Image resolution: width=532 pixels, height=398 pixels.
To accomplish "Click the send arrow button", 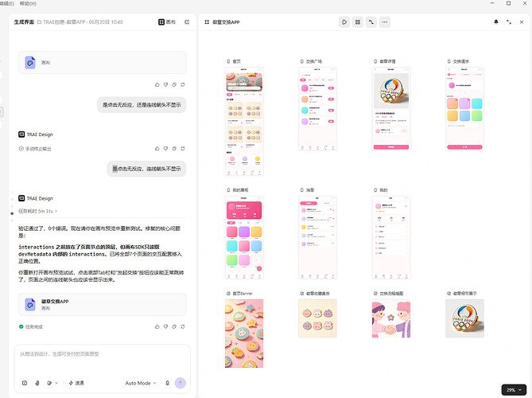I will coord(181,383).
